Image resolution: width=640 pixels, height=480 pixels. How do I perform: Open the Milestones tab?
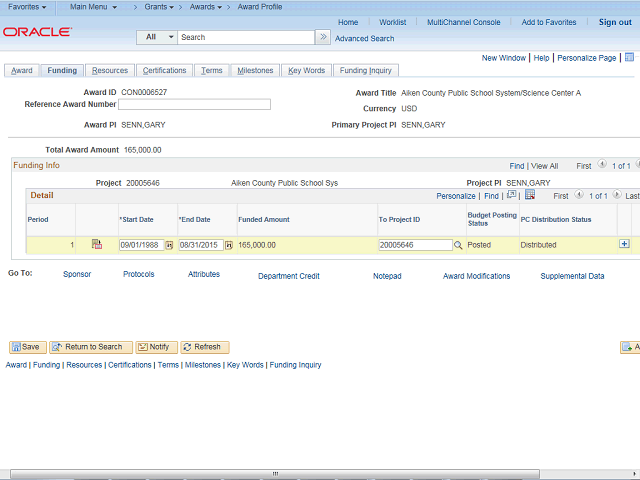click(x=255, y=71)
